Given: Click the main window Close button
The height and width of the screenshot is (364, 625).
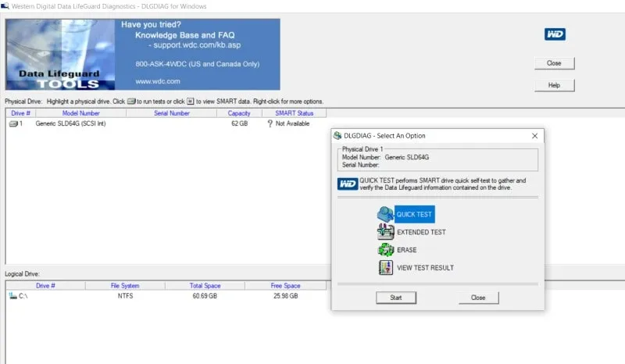Looking at the screenshot, I should [554, 63].
